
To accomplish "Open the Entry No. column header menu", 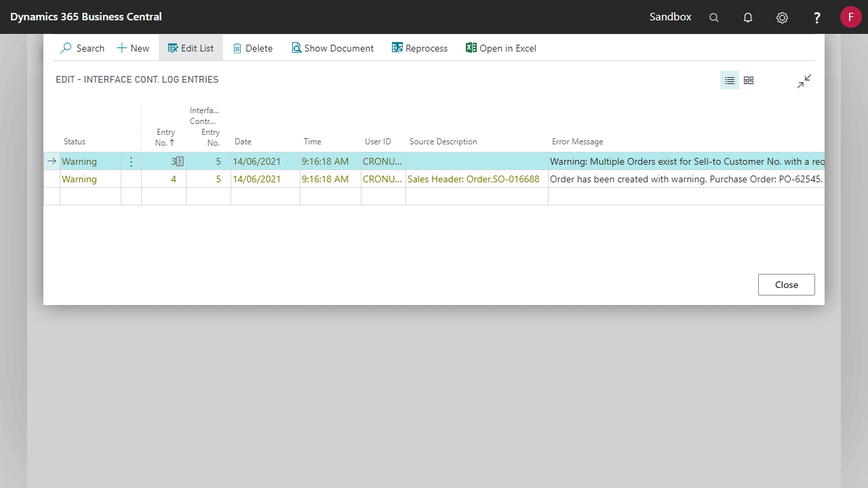I will [x=165, y=136].
